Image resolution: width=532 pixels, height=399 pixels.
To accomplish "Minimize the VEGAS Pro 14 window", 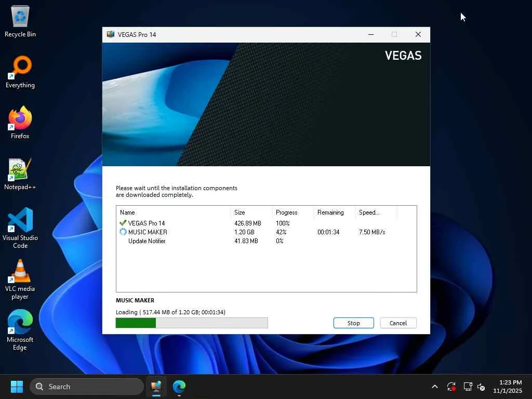I will (371, 34).
